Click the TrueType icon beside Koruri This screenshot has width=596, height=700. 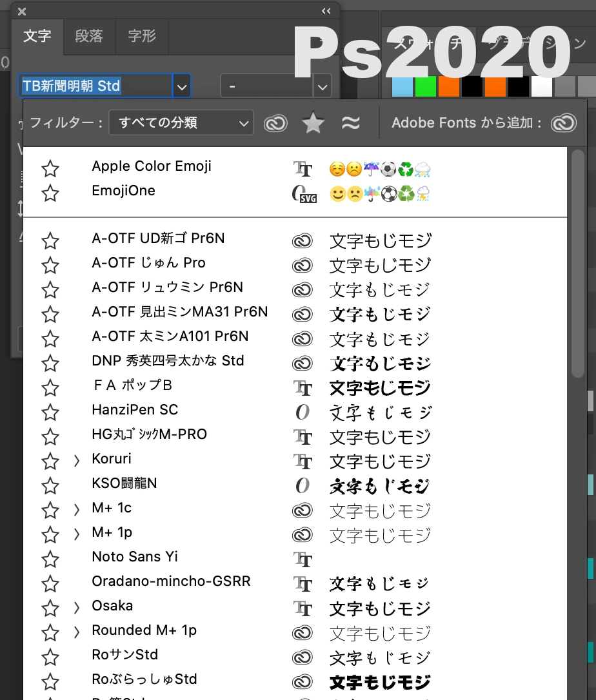click(x=303, y=462)
